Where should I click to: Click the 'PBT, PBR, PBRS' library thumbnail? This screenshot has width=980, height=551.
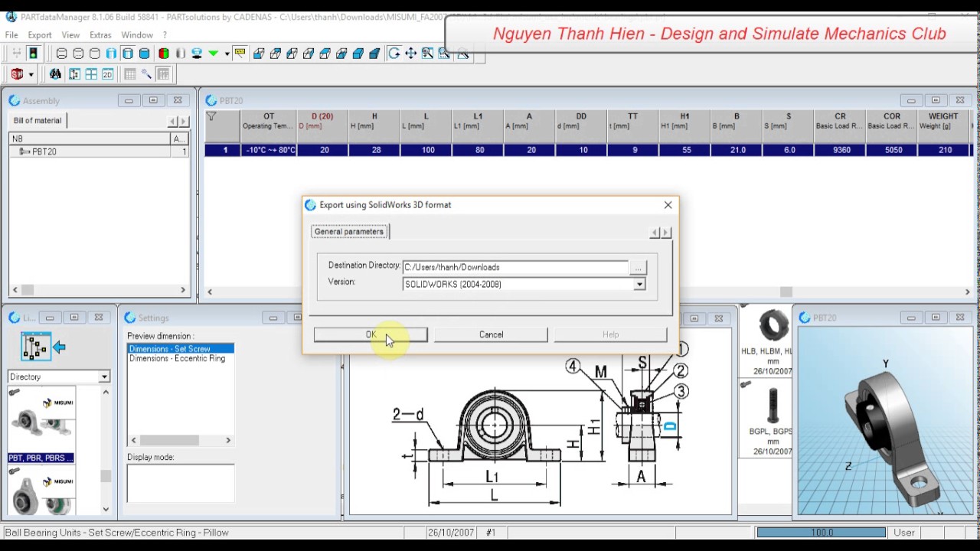(x=41, y=425)
